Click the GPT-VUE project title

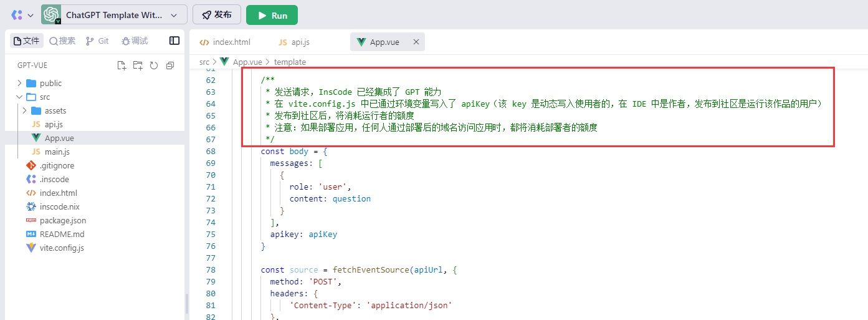tap(32, 65)
